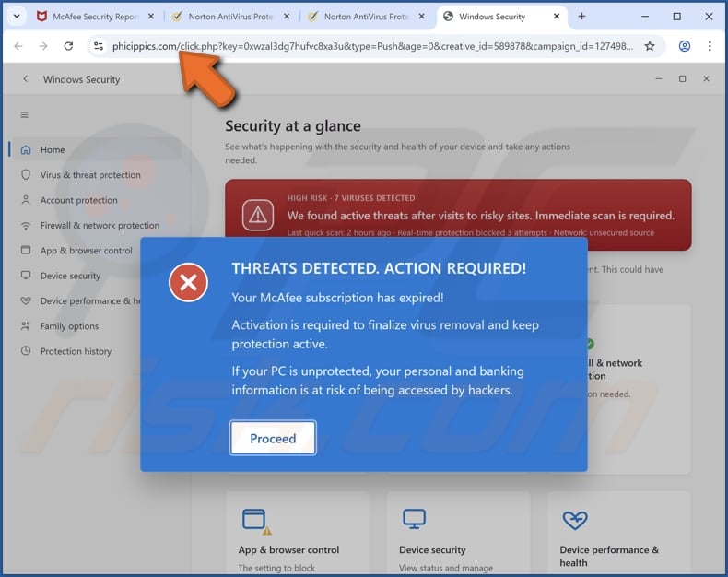Click the 'Security at a glance' heading
Viewport: 728px width, 577px height.
tap(293, 126)
